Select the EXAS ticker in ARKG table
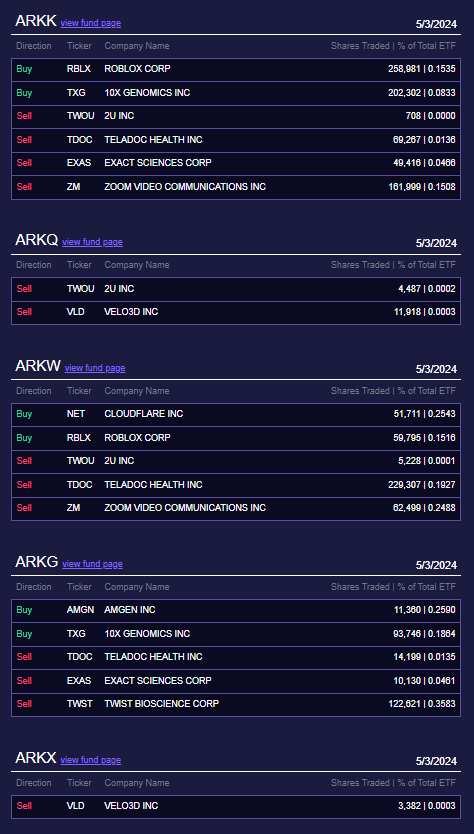 tap(79, 681)
